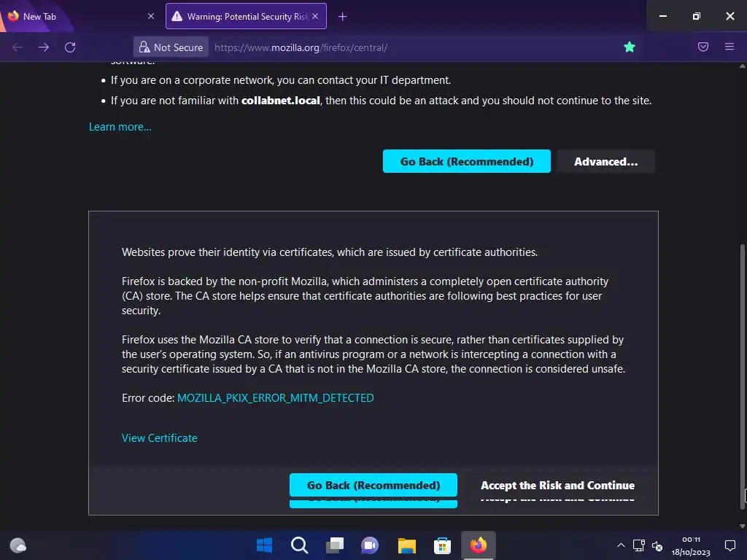Click Accept the Risk and Continue
Viewport: 747px width, 560px height.
click(x=557, y=485)
